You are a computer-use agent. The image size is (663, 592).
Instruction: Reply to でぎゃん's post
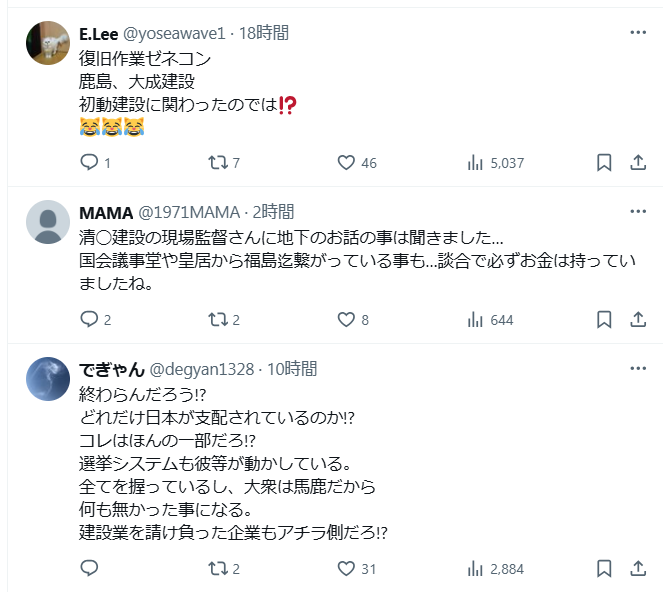tap(89, 568)
